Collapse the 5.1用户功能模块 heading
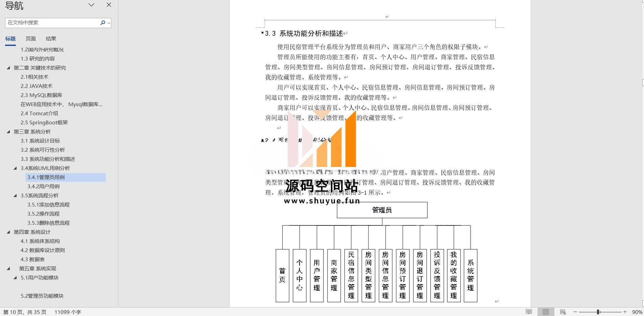This screenshot has height=316, width=644. (x=15, y=277)
